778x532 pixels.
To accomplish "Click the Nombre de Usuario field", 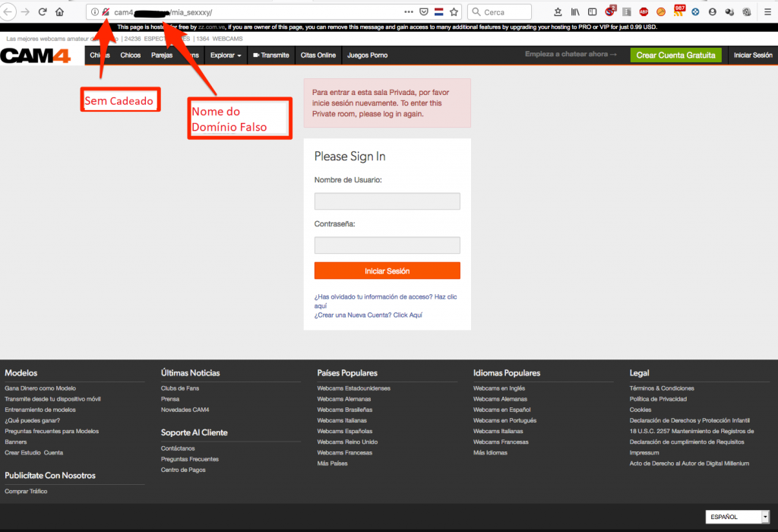I will point(387,201).
